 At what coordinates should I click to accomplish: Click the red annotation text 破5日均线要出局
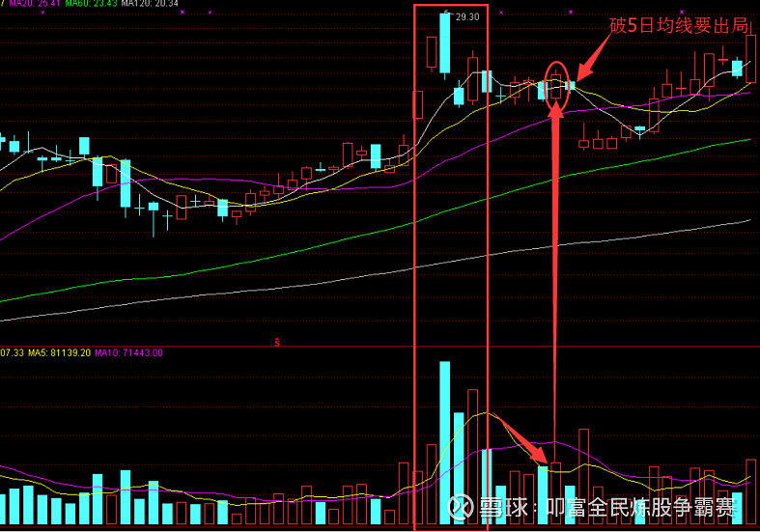tap(680, 25)
